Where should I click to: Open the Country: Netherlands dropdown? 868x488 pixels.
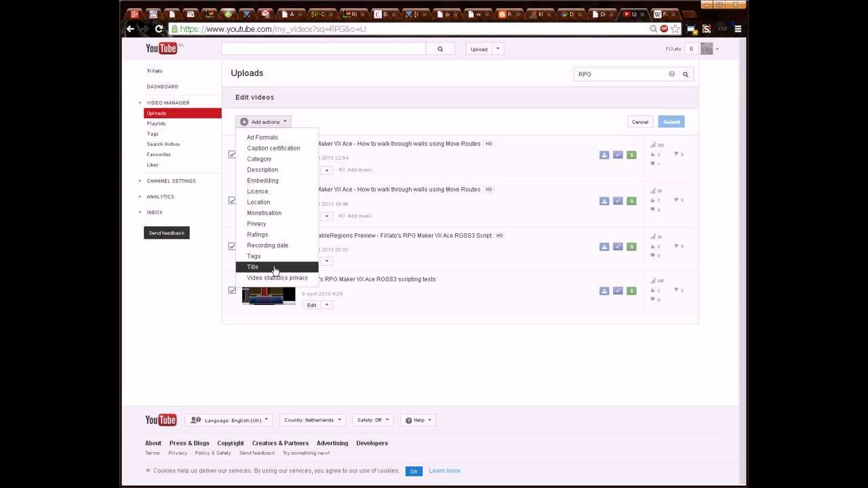313,420
